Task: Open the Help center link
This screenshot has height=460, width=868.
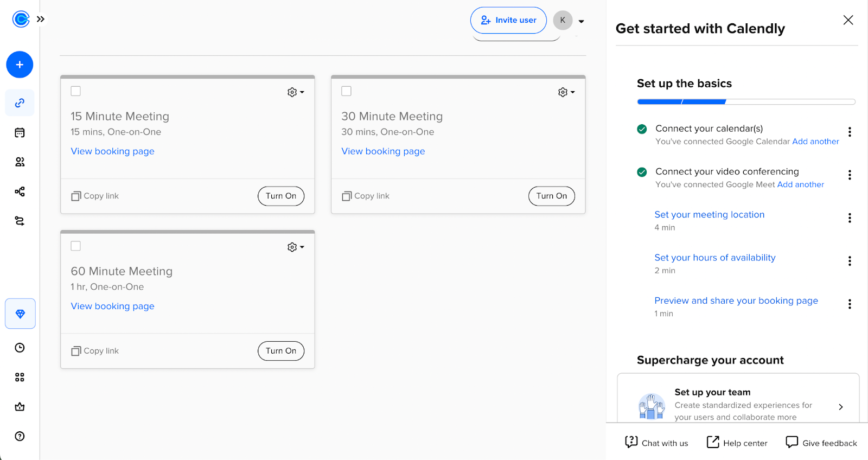Action: click(x=737, y=443)
